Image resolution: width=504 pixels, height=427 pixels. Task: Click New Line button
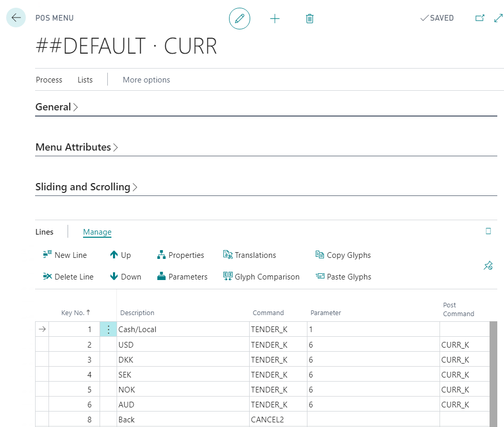tap(65, 255)
